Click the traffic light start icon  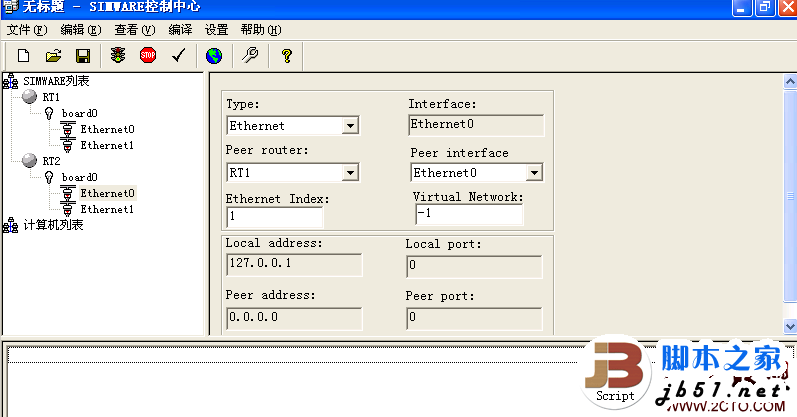(x=118, y=56)
